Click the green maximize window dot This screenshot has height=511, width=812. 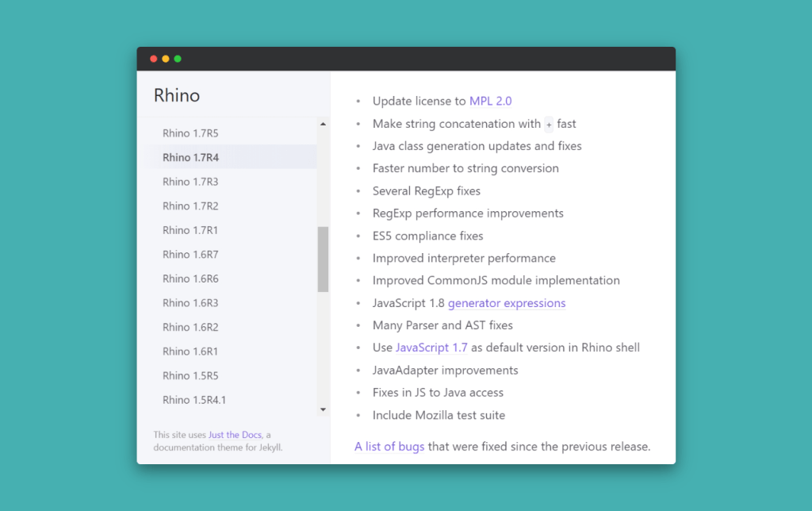178,59
